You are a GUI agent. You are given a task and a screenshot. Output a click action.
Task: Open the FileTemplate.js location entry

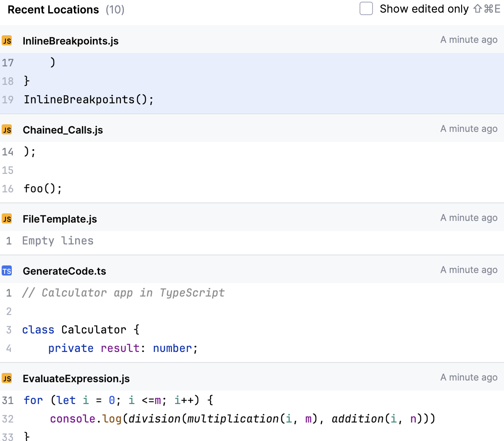click(60, 219)
